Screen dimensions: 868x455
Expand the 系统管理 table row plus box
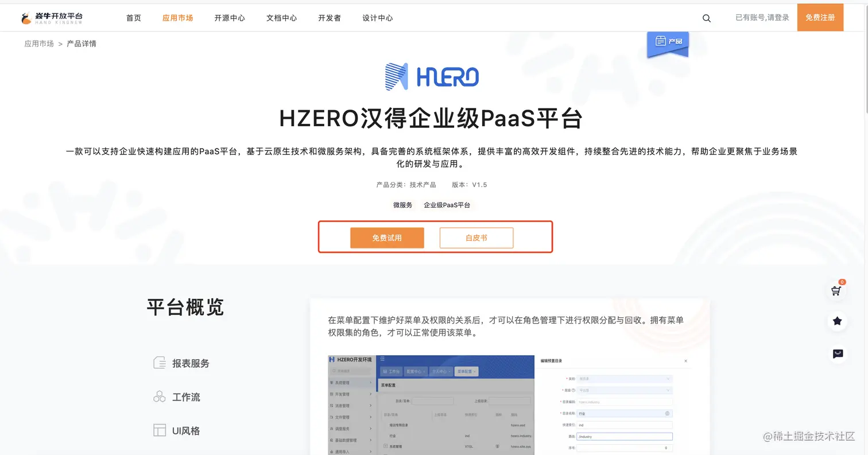385,446
